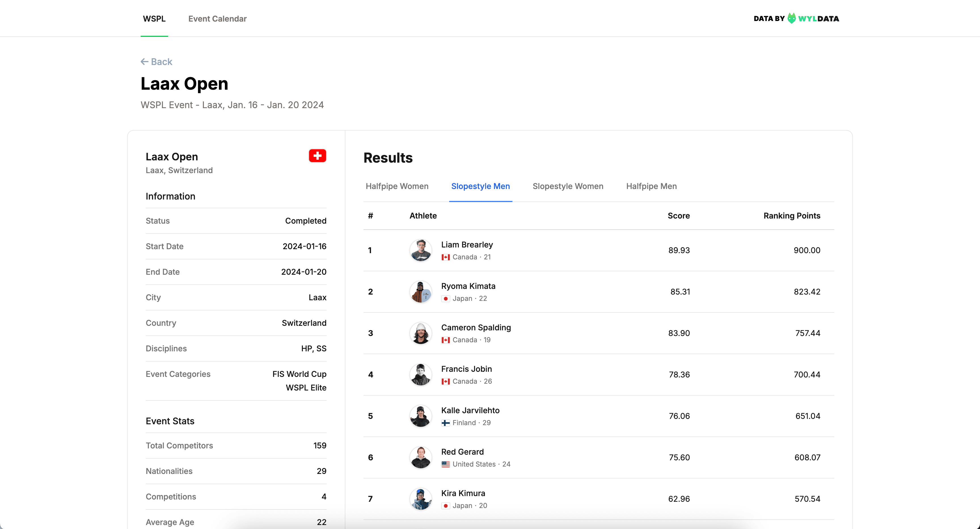Screen dimensions: 980x529
Task: Open Liam Brearley athlete name
Action: click(467, 245)
